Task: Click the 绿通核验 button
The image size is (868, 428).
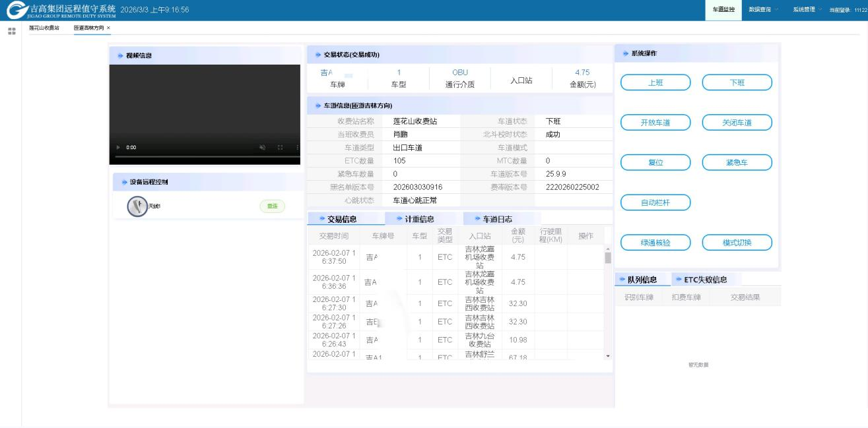Action: tap(654, 242)
